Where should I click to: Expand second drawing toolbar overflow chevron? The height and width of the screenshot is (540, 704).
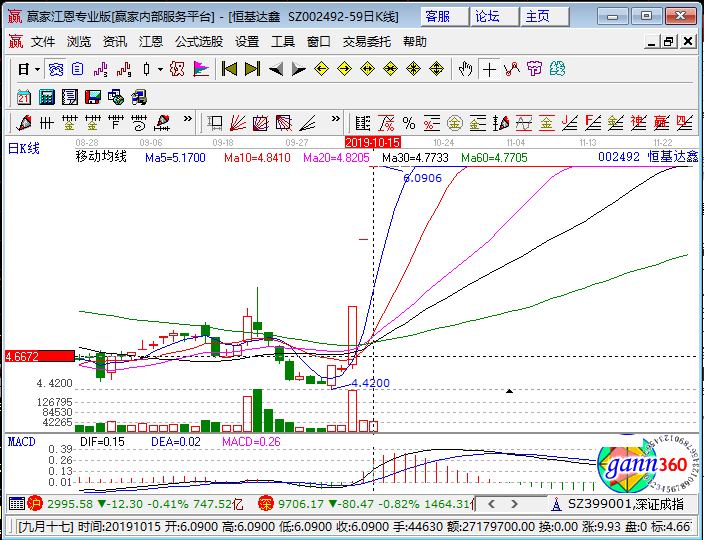pyautogui.click(x=335, y=119)
